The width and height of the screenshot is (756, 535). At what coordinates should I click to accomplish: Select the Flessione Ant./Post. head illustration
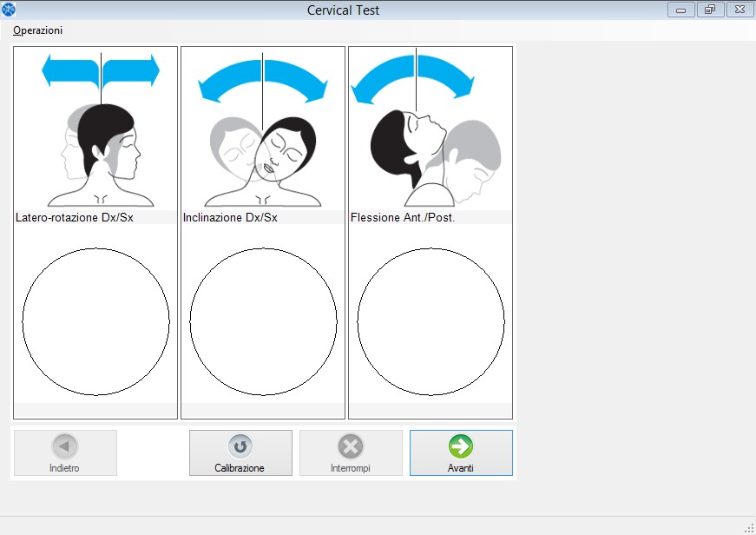(x=428, y=128)
